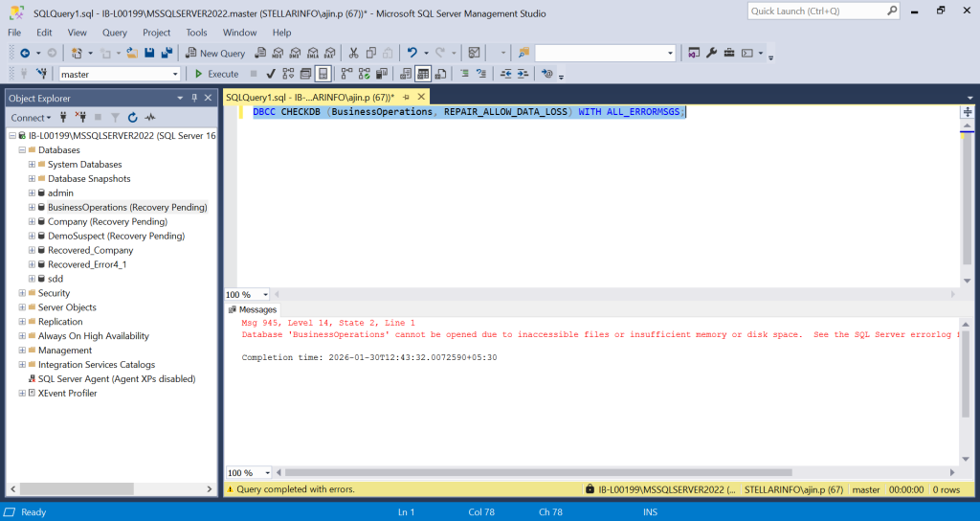
Task: Expand the Security folder node
Action: tap(22, 293)
